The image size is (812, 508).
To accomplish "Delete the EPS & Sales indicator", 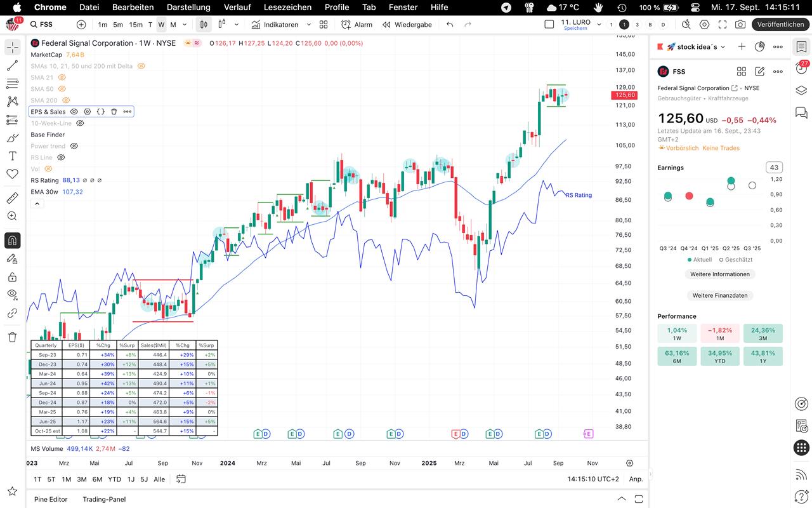I will (x=114, y=112).
